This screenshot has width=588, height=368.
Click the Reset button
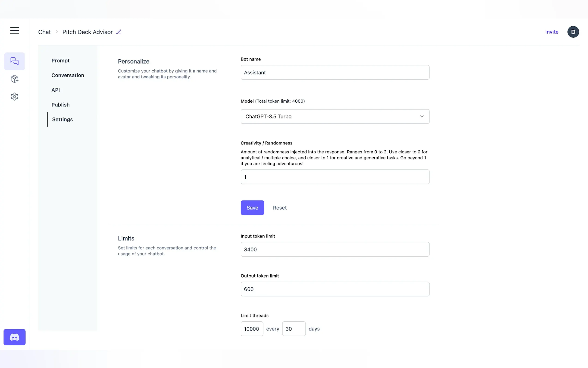click(x=280, y=208)
